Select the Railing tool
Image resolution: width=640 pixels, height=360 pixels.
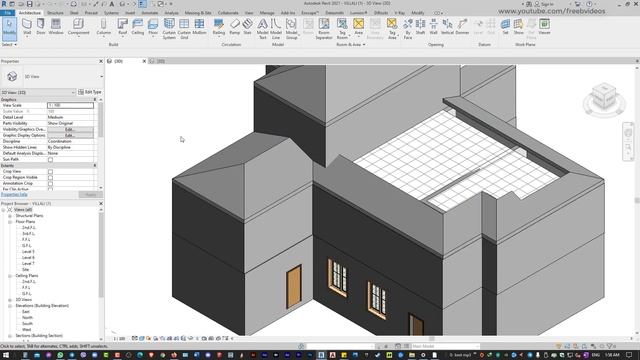click(x=219, y=27)
